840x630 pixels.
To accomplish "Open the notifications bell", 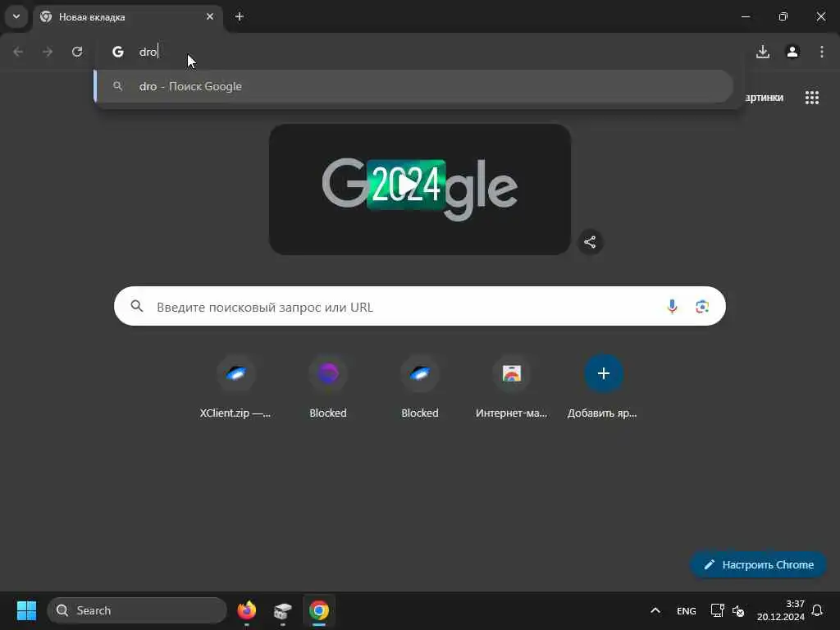I will 817,610.
